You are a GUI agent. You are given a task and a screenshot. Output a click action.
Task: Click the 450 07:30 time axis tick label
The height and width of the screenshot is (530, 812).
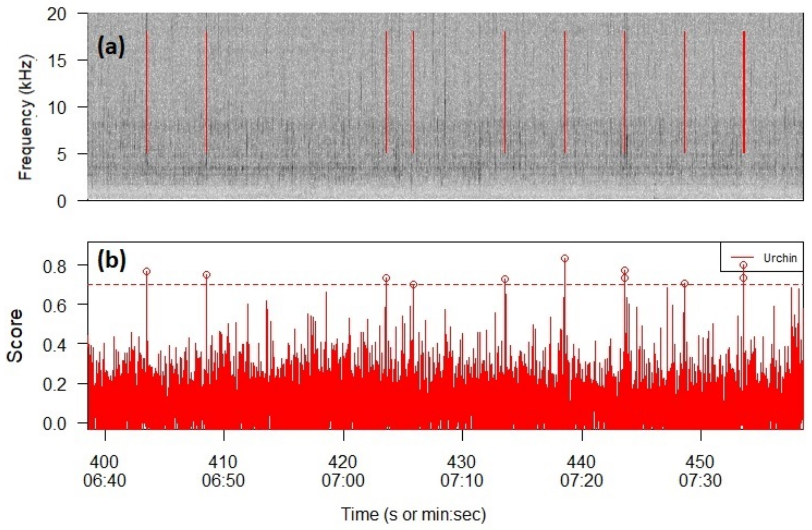tap(700, 472)
